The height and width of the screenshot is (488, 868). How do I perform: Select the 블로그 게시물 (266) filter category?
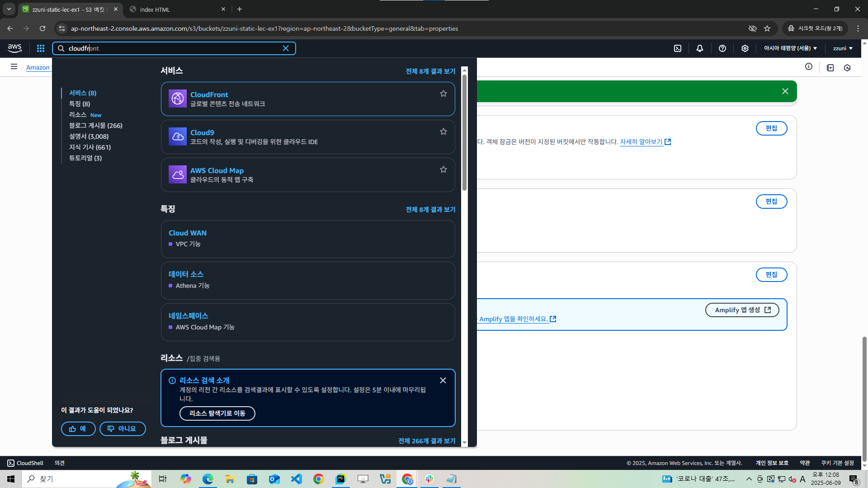96,126
